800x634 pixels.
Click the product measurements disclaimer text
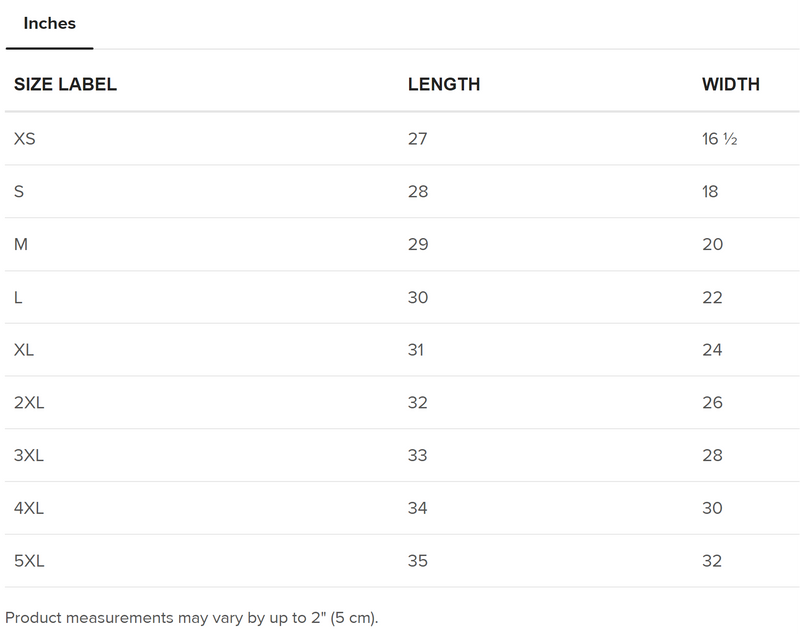(192, 616)
